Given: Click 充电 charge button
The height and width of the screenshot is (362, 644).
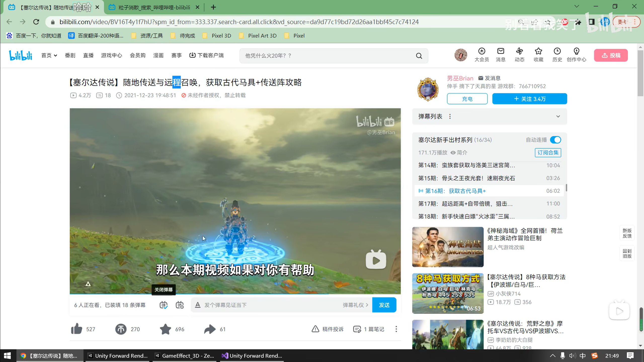Looking at the screenshot, I should pos(467,99).
